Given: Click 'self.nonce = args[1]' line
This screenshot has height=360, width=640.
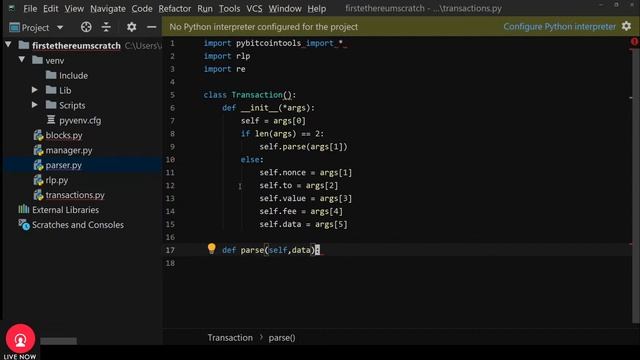Looking at the screenshot, I should [x=306, y=173].
